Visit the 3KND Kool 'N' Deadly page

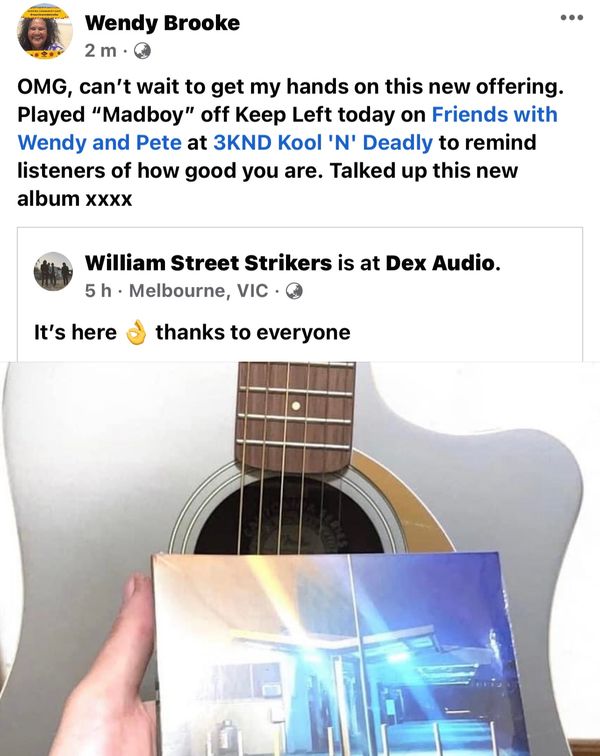point(323,143)
